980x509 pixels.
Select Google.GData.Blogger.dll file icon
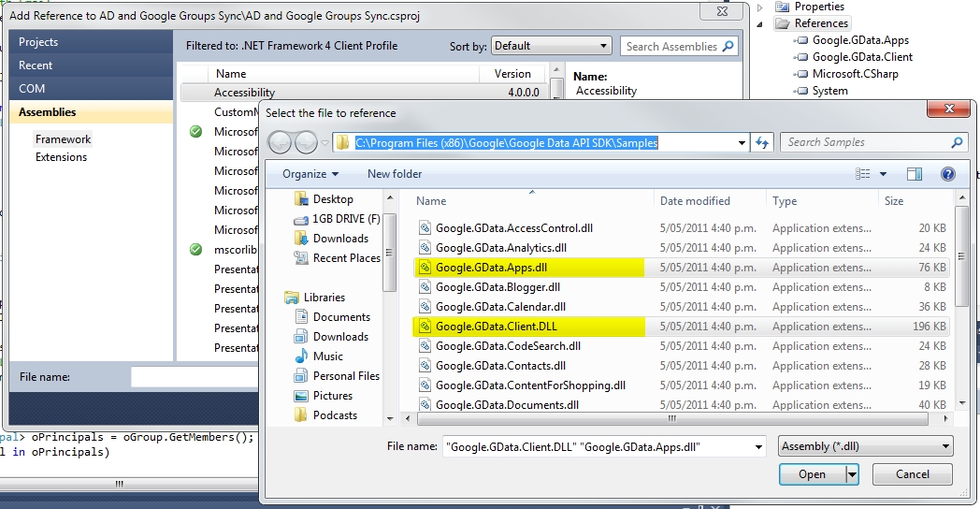(425, 287)
